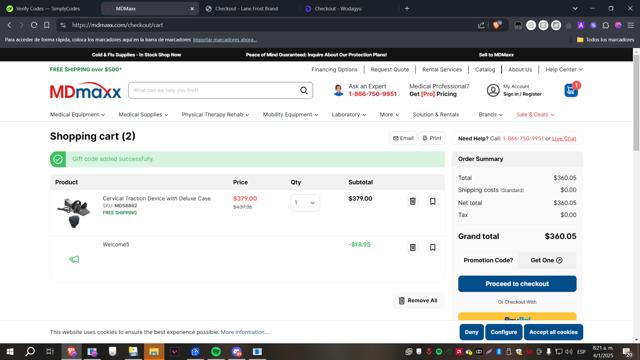Viewport: 640px width, 360px height.
Task: Click the Print button
Action: [431, 138]
